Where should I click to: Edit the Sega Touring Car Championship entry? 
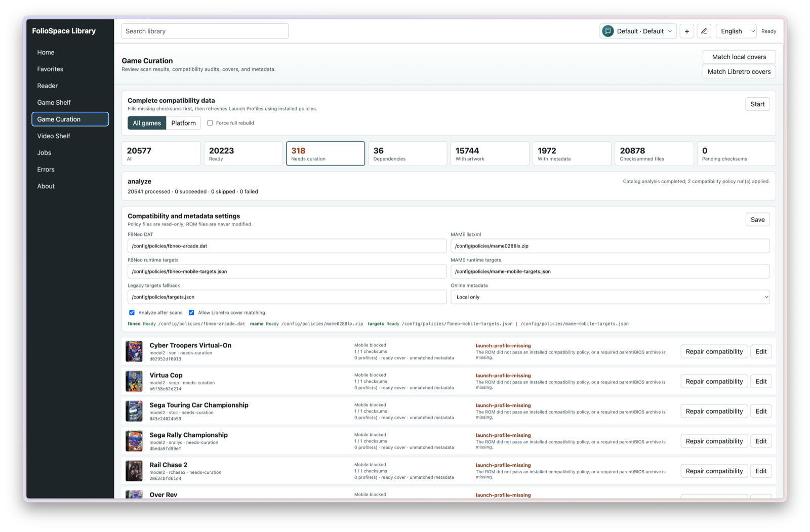tap(761, 412)
